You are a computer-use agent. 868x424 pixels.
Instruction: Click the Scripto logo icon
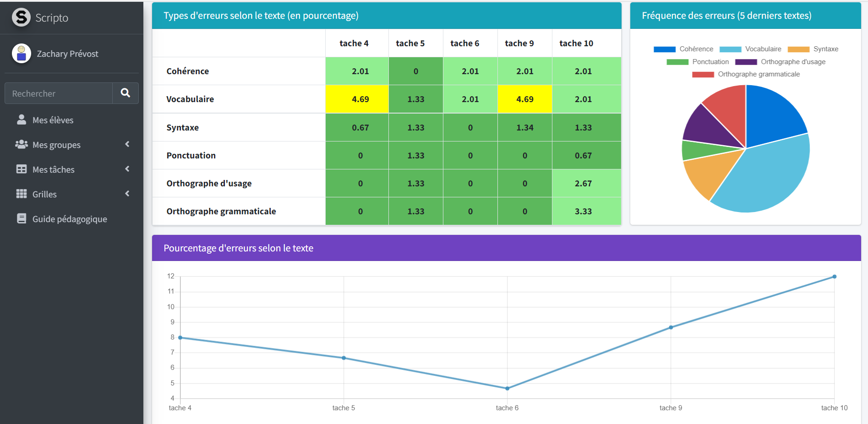(x=21, y=17)
